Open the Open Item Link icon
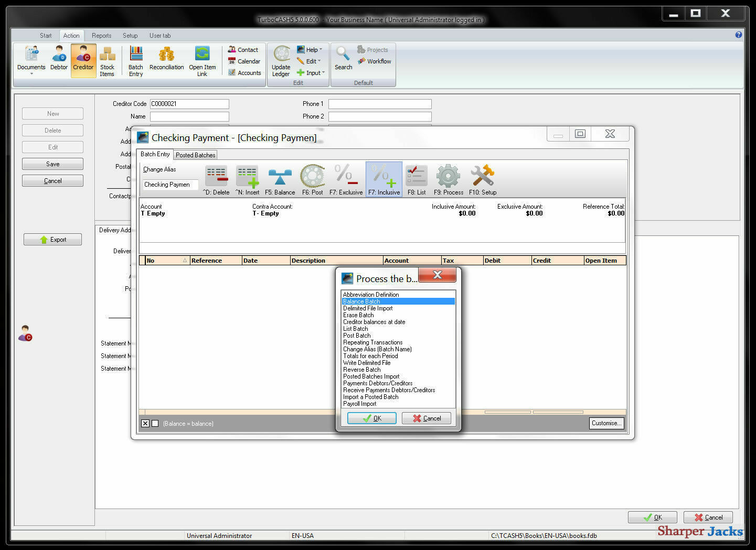 pos(202,61)
